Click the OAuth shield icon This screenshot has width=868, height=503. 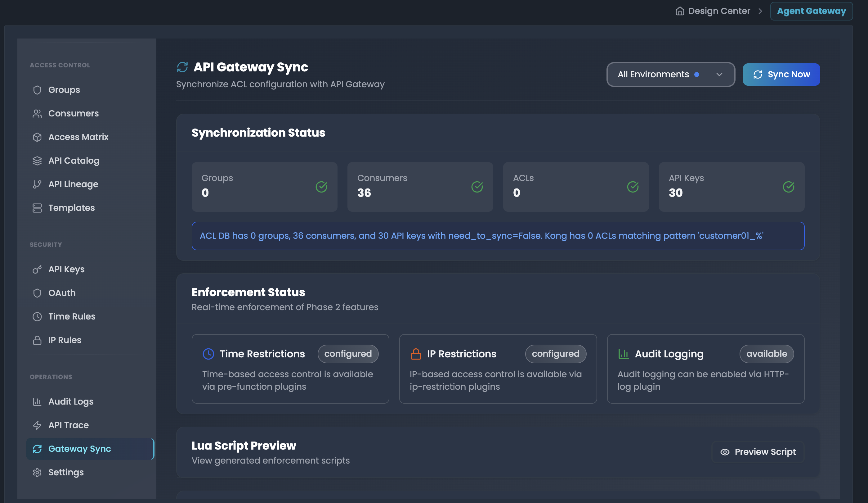pos(37,293)
